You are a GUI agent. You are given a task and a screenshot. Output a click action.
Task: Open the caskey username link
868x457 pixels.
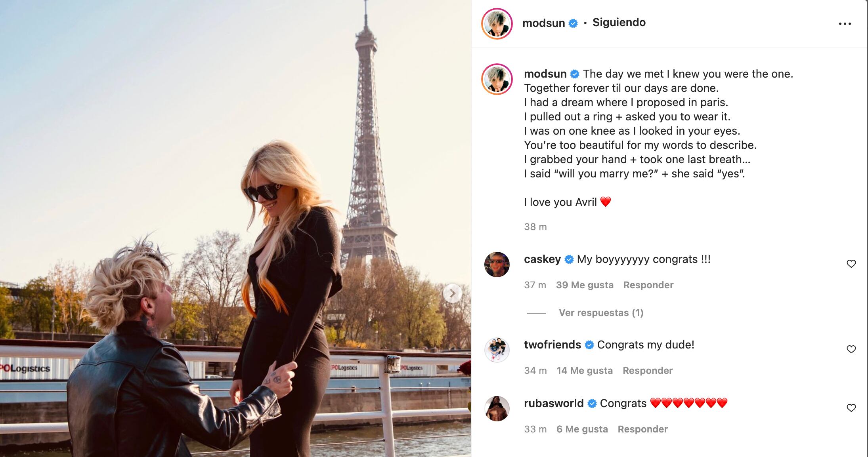[x=542, y=259]
